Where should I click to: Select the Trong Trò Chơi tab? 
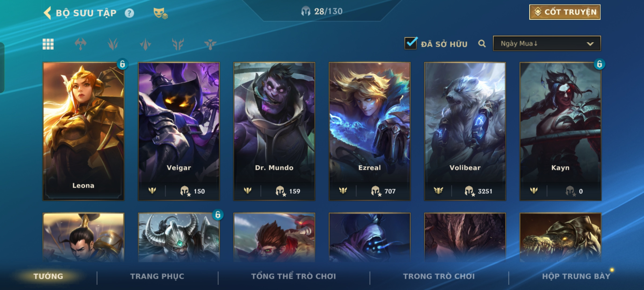click(x=439, y=276)
